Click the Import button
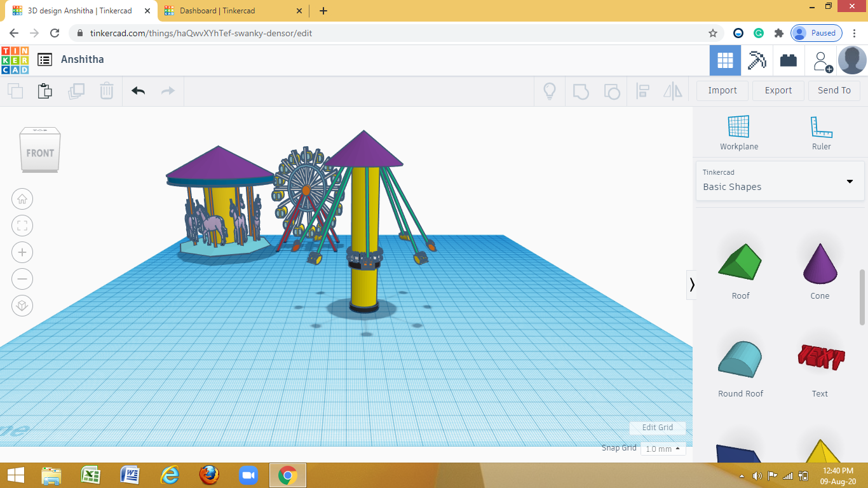 (722, 90)
